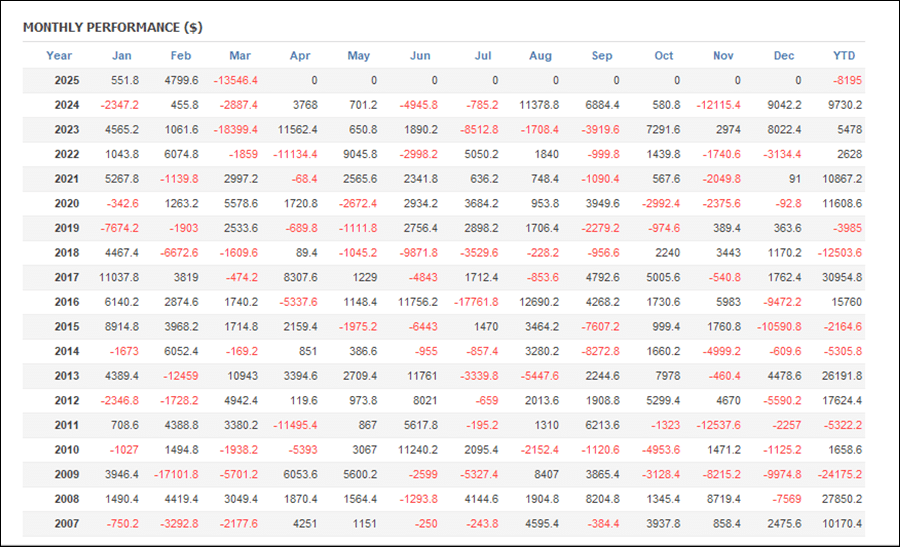Viewport: 900px width, 547px height.
Task: Select the 2011 year row label
Action: tap(67, 425)
